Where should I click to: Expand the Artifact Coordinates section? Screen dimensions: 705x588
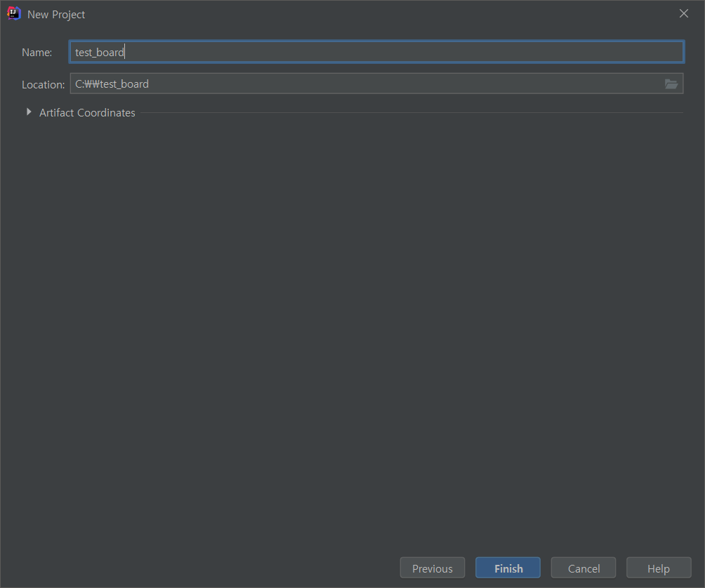(x=29, y=112)
